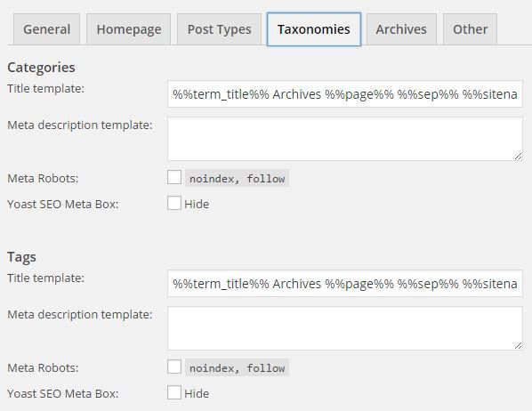Click the Taxonomies tab
532x411 pixels.
tap(314, 29)
